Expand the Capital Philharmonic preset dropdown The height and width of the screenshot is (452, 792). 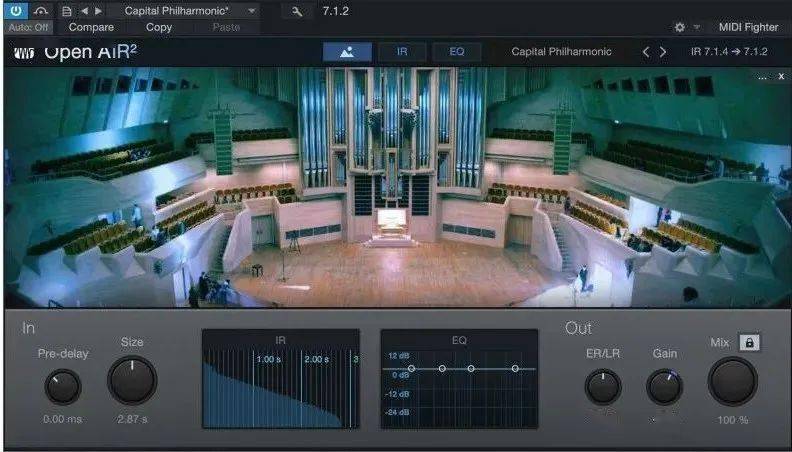point(251,11)
